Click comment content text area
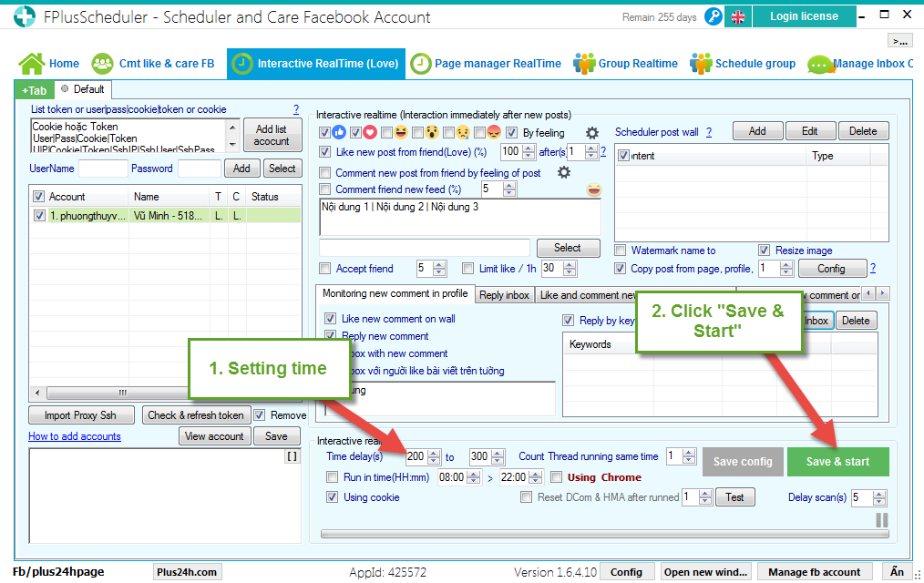The image size is (924, 583). [x=459, y=217]
